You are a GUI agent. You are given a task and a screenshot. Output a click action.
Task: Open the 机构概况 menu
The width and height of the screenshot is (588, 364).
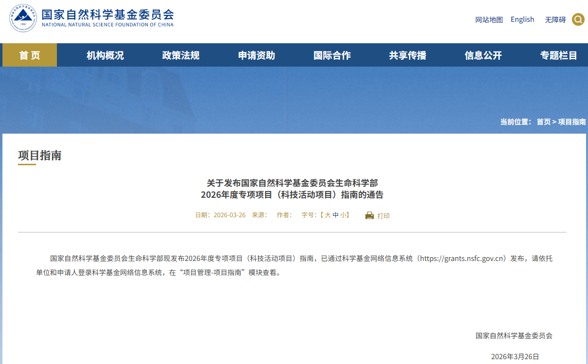coord(105,55)
